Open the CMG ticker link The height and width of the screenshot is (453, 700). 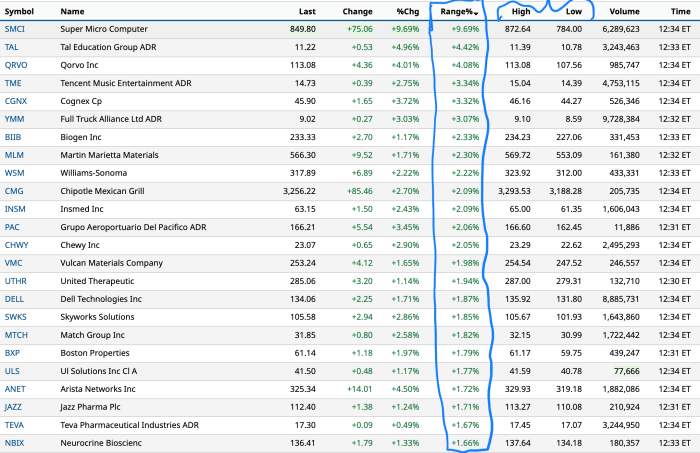(x=15, y=190)
